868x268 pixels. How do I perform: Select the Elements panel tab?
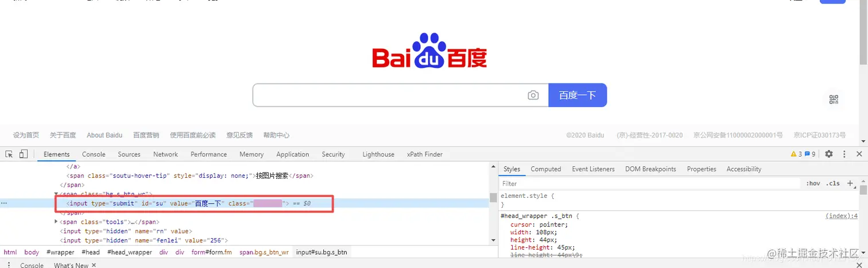pyautogui.click(x=56, y=154)
